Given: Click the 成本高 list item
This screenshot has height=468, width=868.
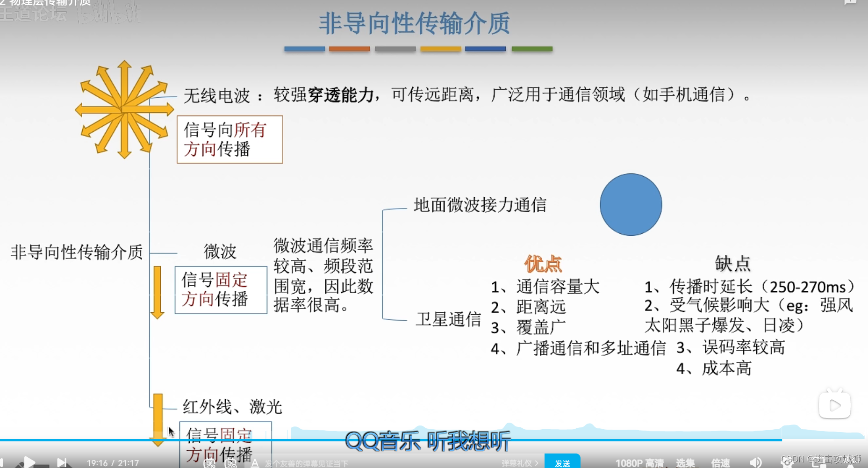Looking at the screenshot, I should (x=714, y=368).
